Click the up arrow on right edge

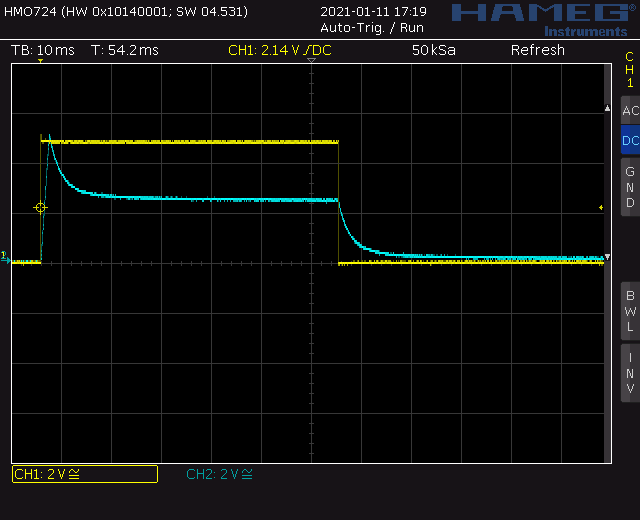pos(606,108)
